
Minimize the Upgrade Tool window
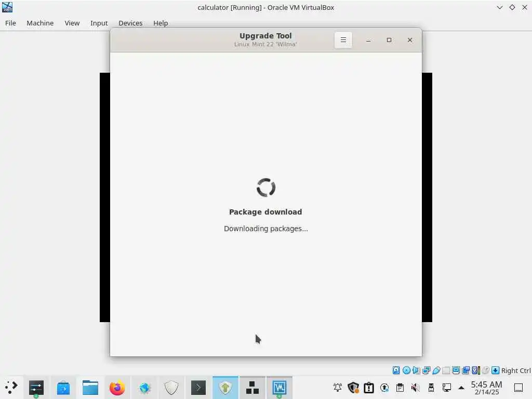368,40
